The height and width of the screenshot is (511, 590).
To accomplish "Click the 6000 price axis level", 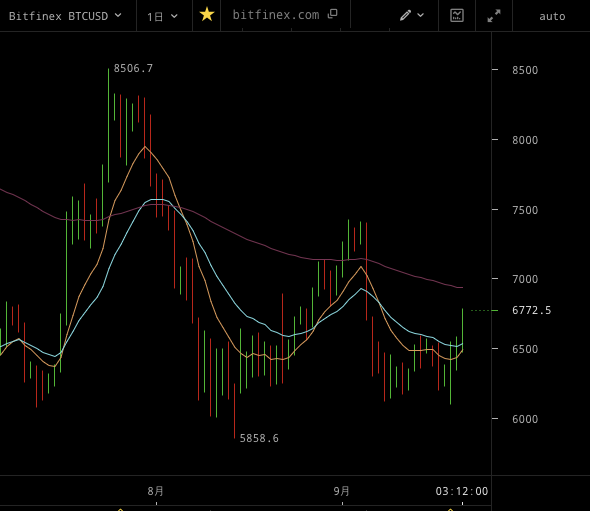I will click(525, 419).
